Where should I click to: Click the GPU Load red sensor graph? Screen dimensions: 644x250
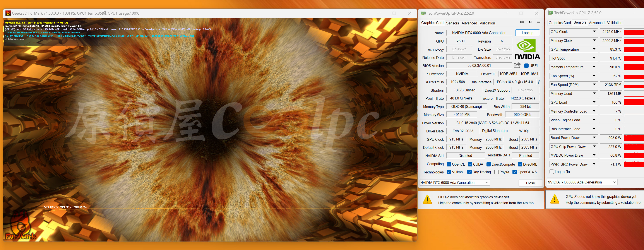(x=634, y=103)
